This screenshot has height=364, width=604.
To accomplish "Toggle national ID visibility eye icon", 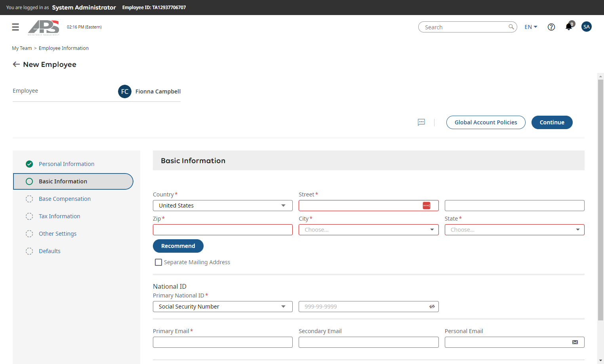I will click(x=432, y=307).
